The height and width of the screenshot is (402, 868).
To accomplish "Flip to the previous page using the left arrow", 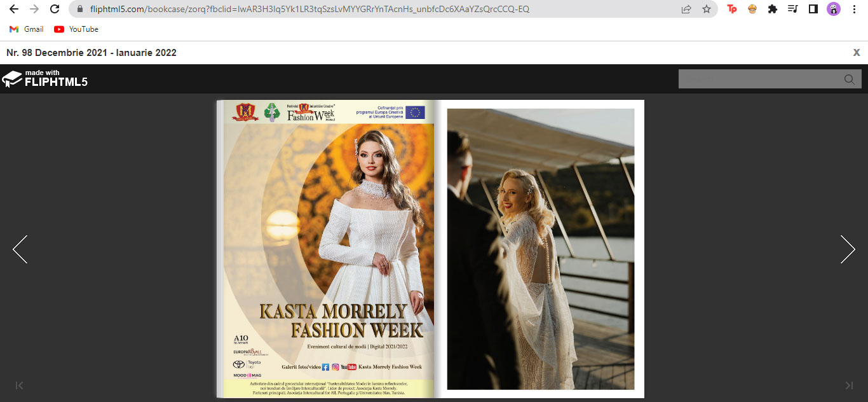I will pyautogui.click(x=20, y=249).
